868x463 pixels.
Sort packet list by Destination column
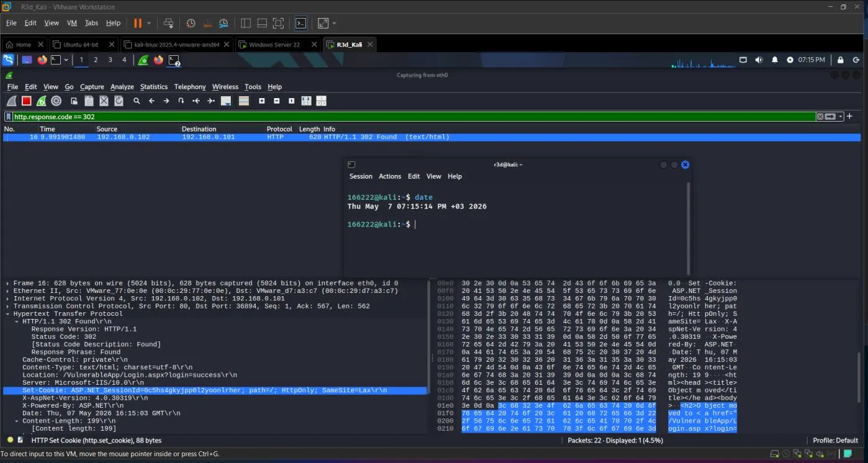199,129
